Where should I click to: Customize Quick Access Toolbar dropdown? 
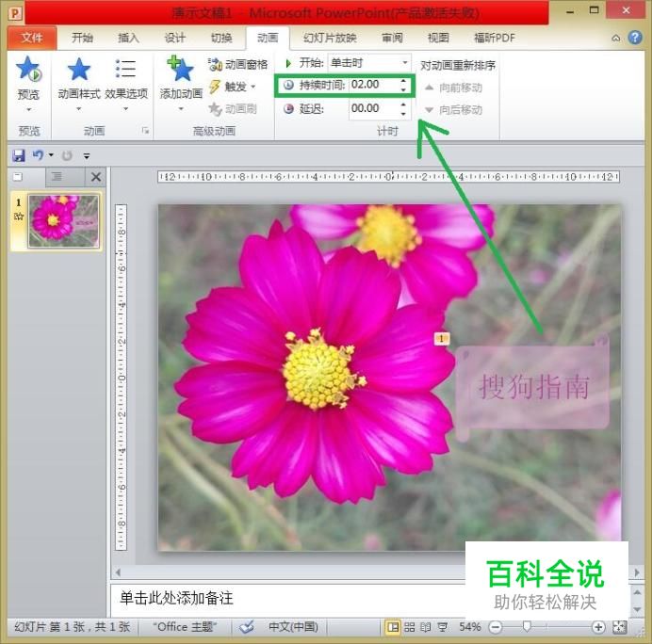pos(87,156)
